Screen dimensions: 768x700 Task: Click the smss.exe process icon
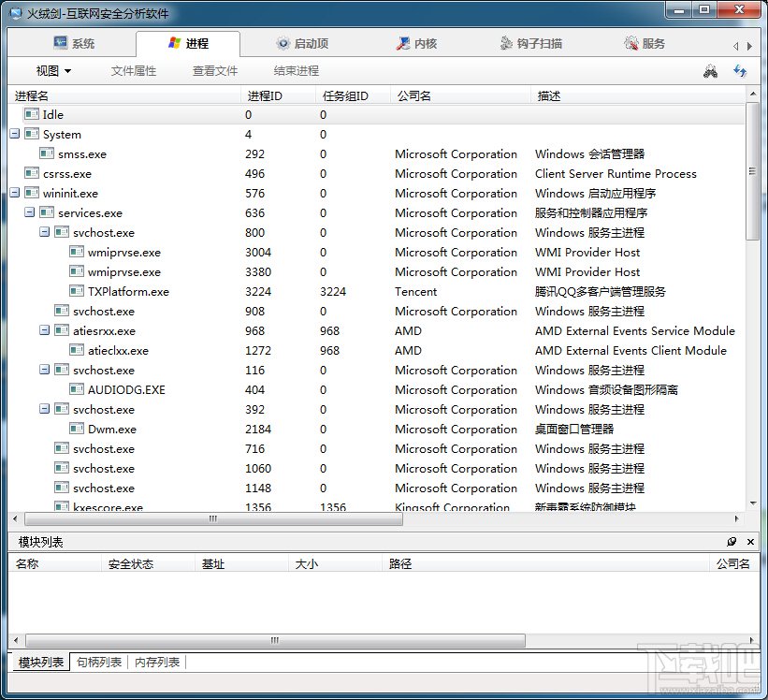click(47, 153)
